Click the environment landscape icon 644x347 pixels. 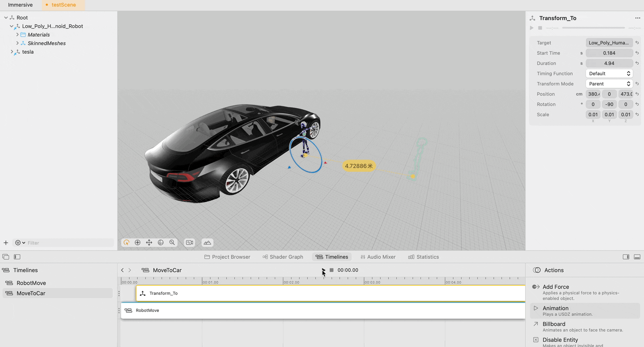pyautogui.click(x=207, y=243)
